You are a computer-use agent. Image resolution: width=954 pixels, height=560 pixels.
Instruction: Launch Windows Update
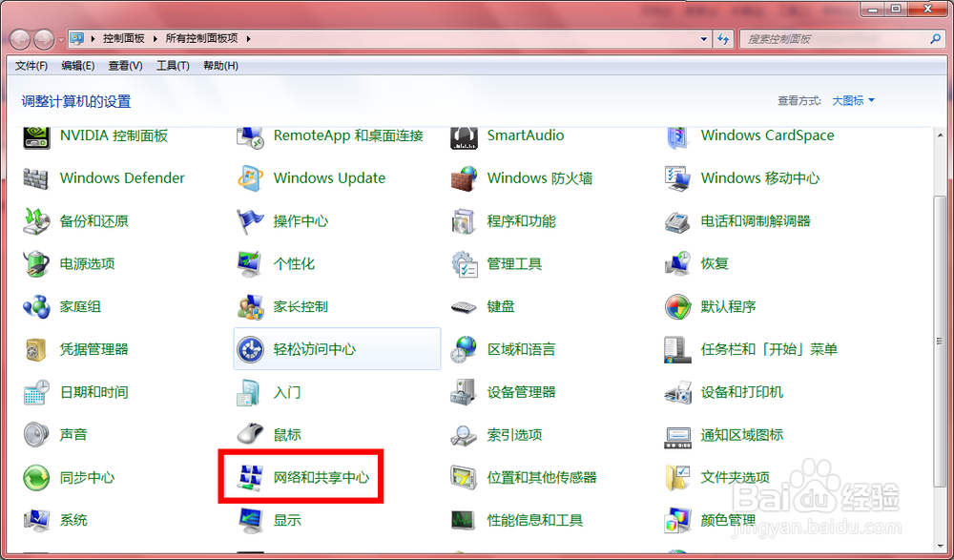(329, 178)
